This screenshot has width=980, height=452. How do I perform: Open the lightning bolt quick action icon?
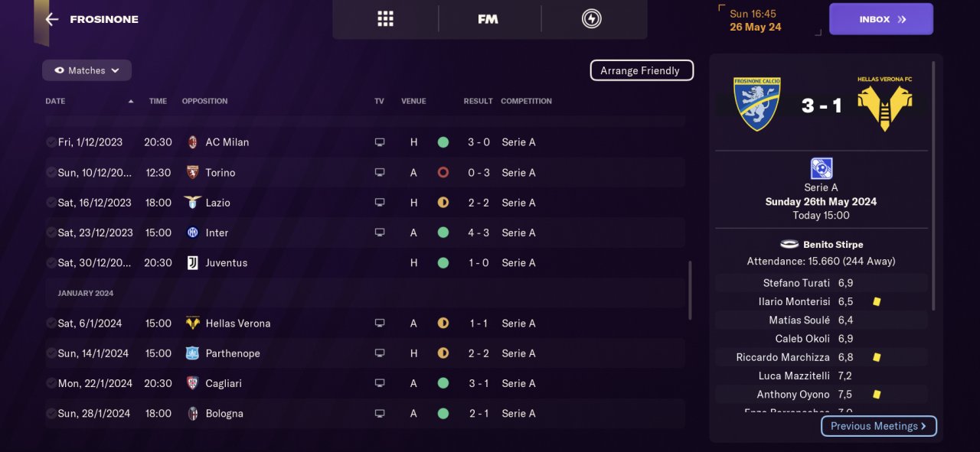pyautogui.click(x=591, y=19)
